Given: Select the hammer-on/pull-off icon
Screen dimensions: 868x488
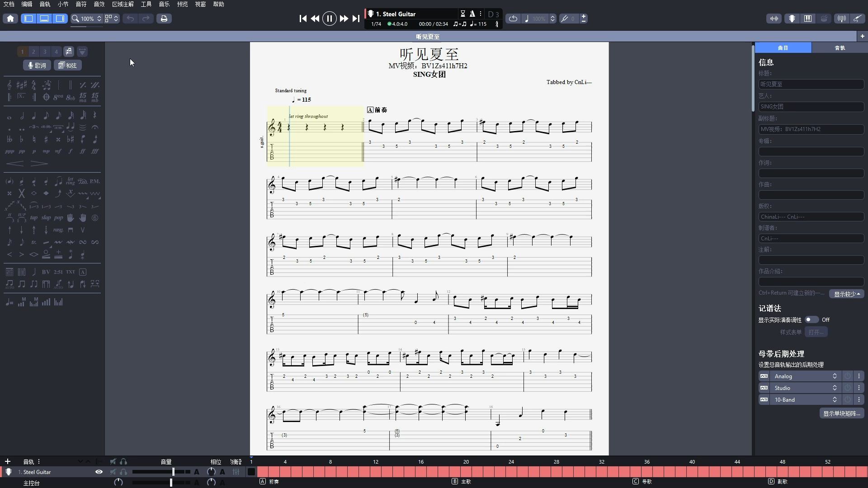Looking at the screenshot, I should click(21, 217).
